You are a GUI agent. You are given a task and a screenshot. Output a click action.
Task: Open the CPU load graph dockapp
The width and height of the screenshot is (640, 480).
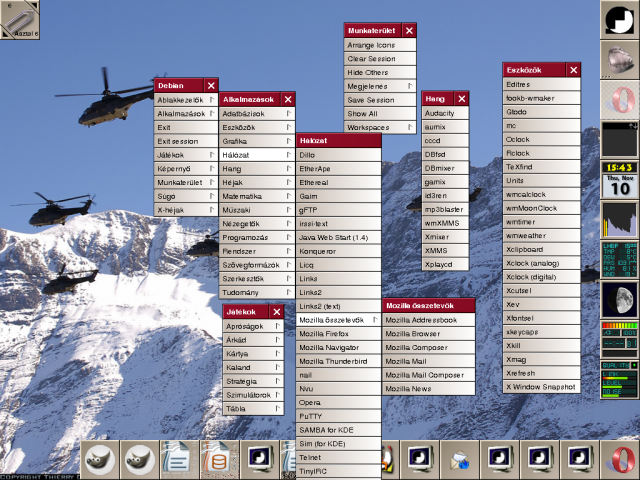(x=620, y=220)
